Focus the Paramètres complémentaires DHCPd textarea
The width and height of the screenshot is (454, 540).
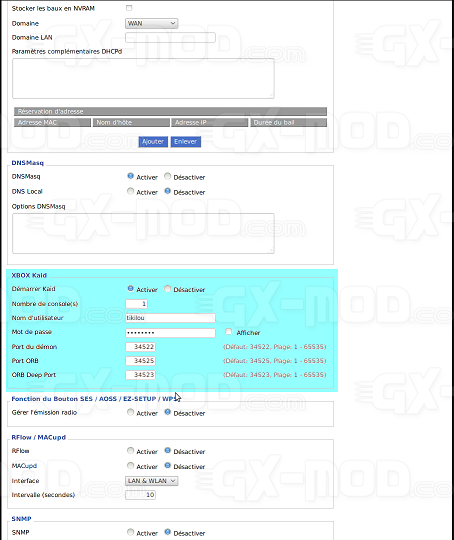(x=143, y=79)
